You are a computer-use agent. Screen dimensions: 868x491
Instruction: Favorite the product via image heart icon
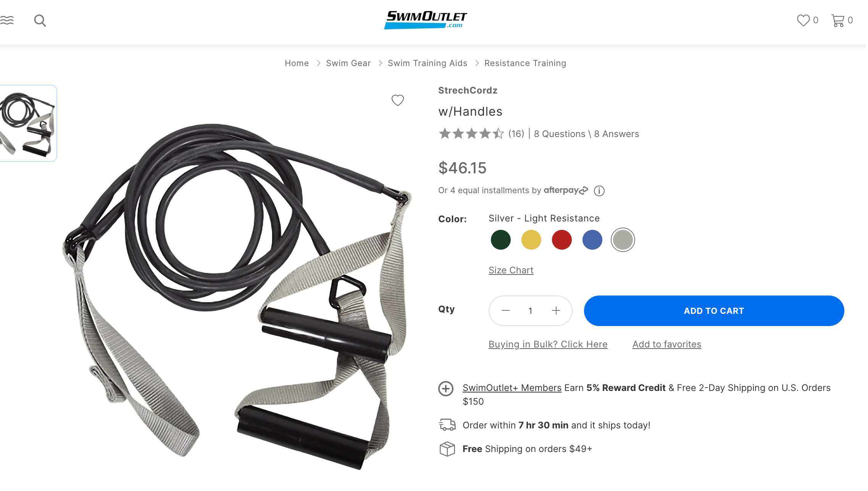pos(398,100)
